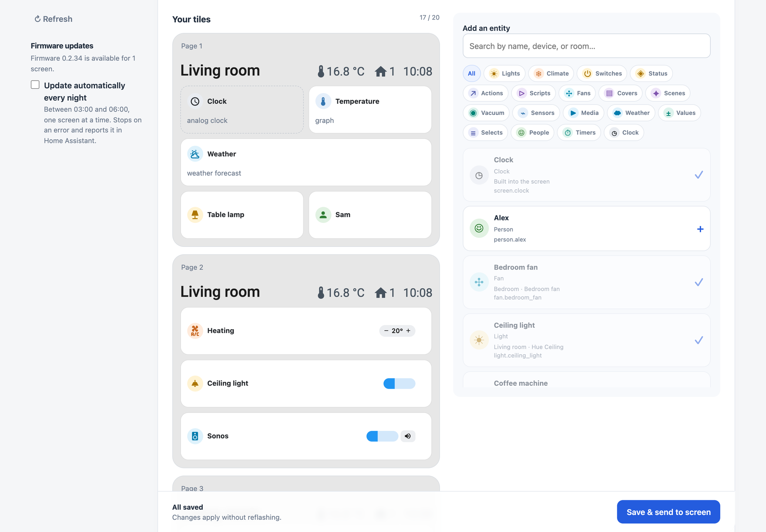The width and height of the screenshot is (766, 532).
Task: Filter entities by Lights category
Action: click(505, 74)
